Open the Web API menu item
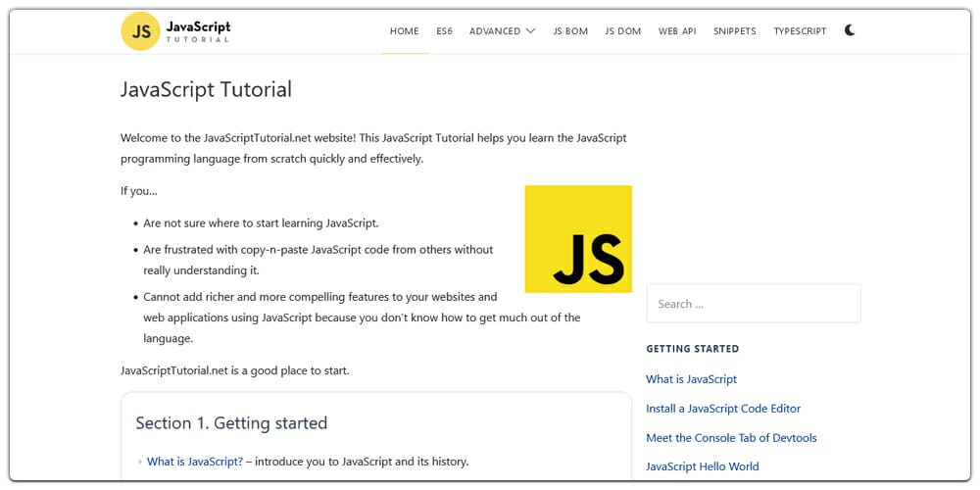 tap(677, 30)
